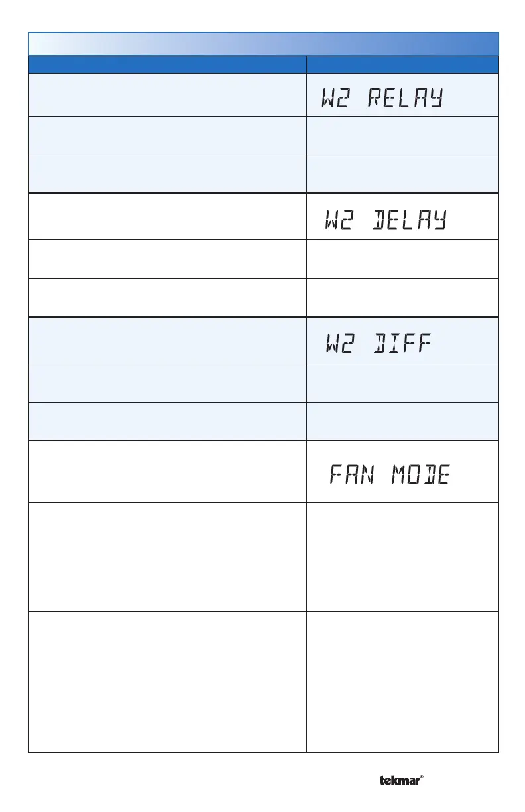Click the wide dark blue column header
This screenshot has height=812, width=525.
(x=167, y=64)
